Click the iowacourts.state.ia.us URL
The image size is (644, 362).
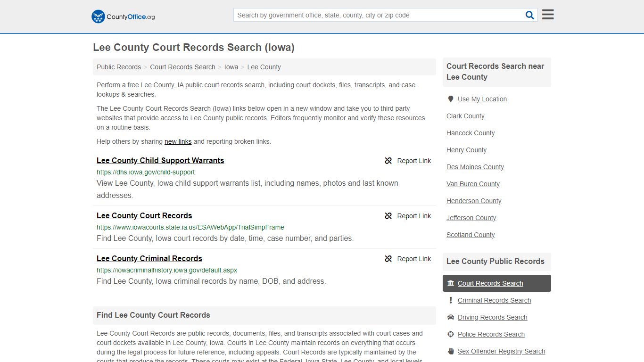pyautogui.click(x=190, y=227)
